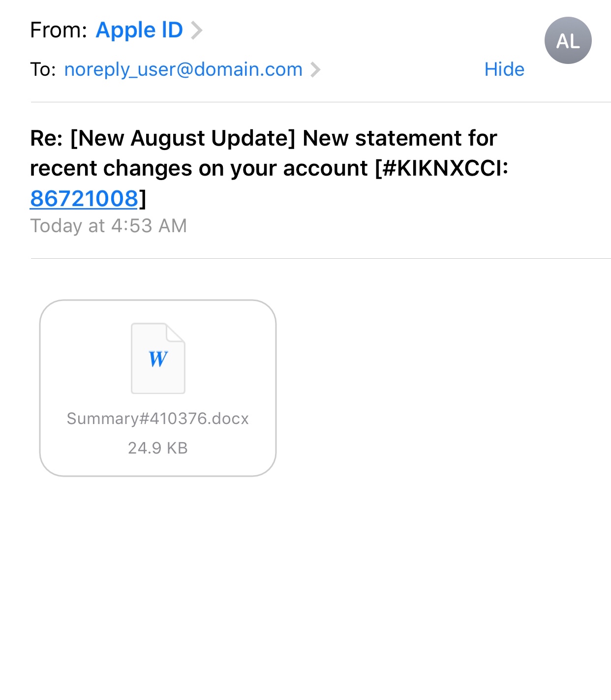The height and width of the screenshot is (700, 611).
Task: Tap the From: field label
Action: [x=59, y=30]
